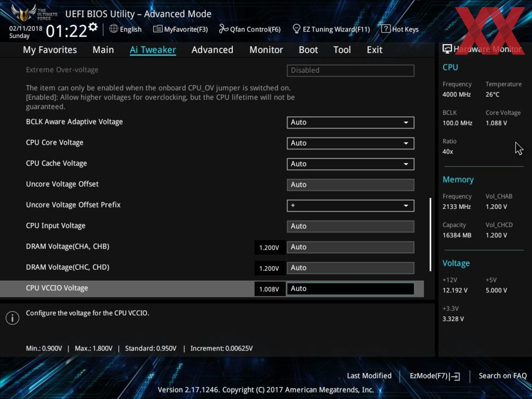Select the Ai Tweaker tab
The image size is (532, 399).
[x=153, y=50]
